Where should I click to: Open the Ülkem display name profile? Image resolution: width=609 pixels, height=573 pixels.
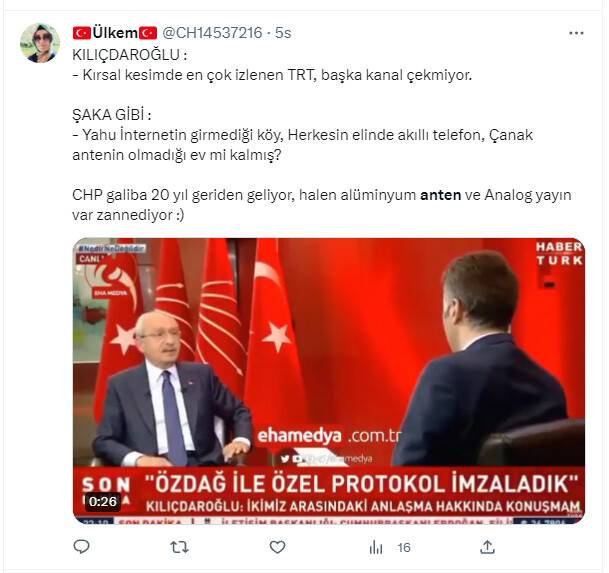click(115, 33)
